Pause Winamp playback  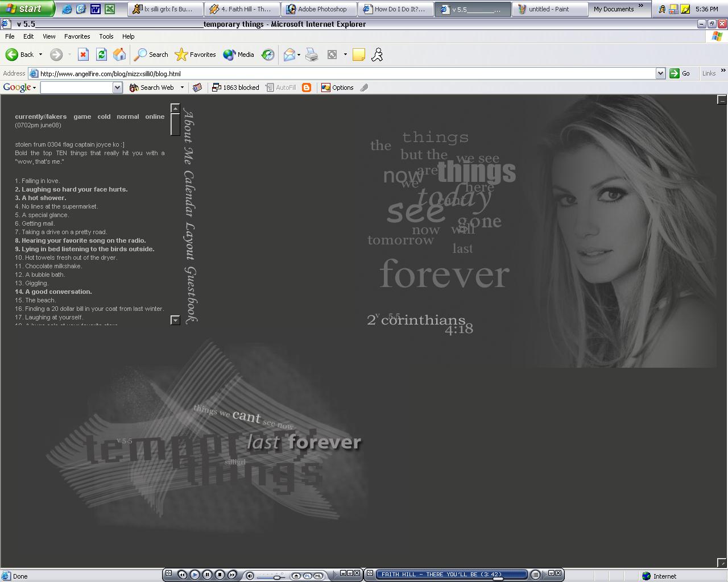click(207, 575)
